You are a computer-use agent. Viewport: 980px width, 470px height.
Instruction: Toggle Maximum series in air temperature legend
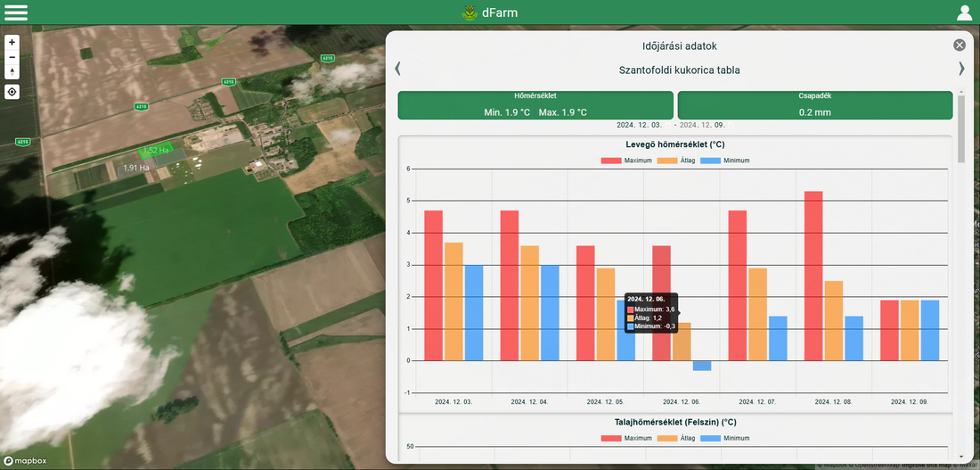coord(626,161)
